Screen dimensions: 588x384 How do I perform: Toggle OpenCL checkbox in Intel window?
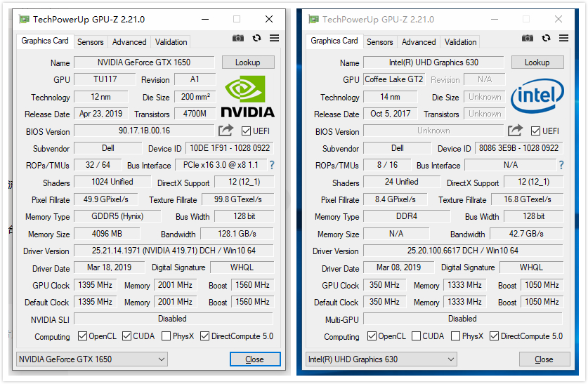372,336
